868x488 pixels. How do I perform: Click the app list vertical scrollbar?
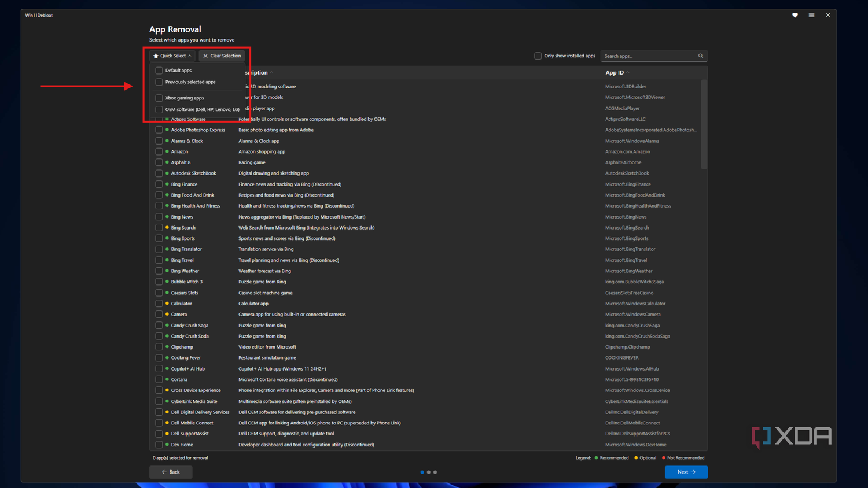[x=704, y=124]
